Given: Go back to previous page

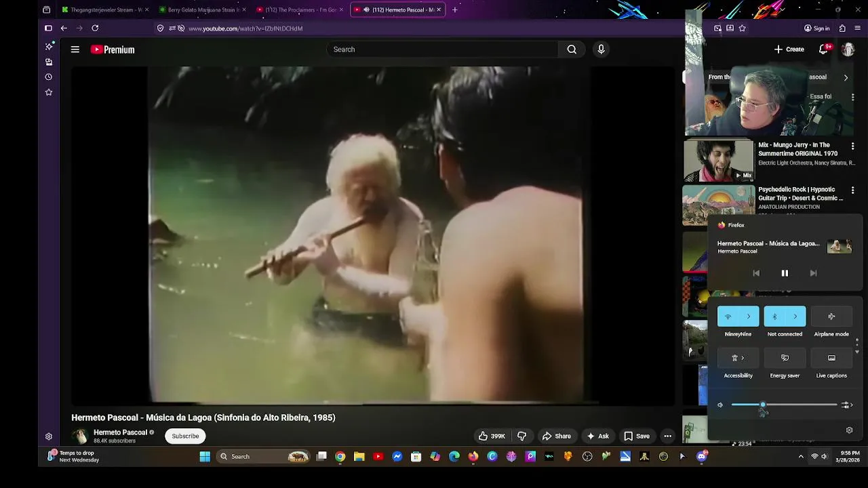Looking at the screenshot, I should click(64, 28).
